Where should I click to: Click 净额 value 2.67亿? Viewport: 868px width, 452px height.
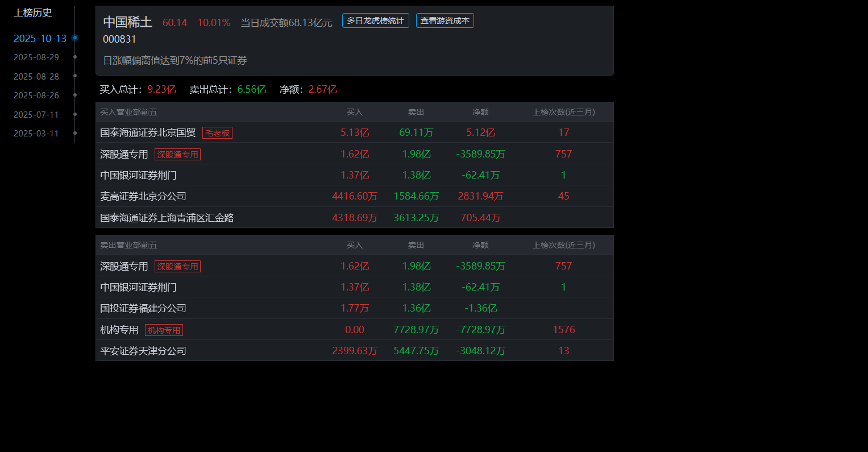tap(322, 89)
